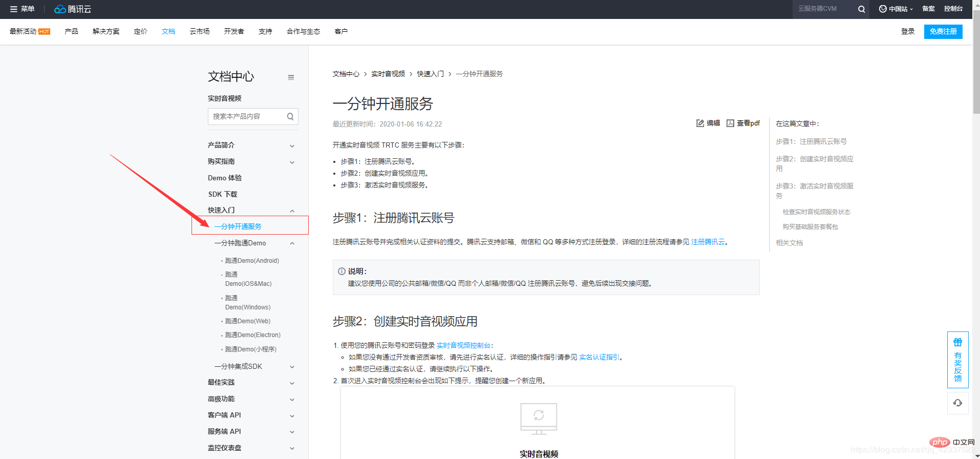
Task: Open 跑通Demo(Windows) entry
Action: click(x=248, y=303)
